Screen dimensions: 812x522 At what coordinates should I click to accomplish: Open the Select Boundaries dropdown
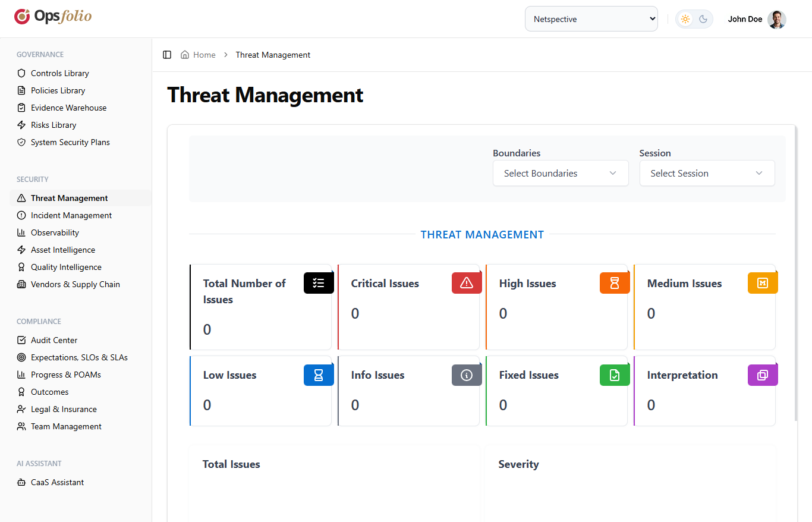tap(561, 173)
